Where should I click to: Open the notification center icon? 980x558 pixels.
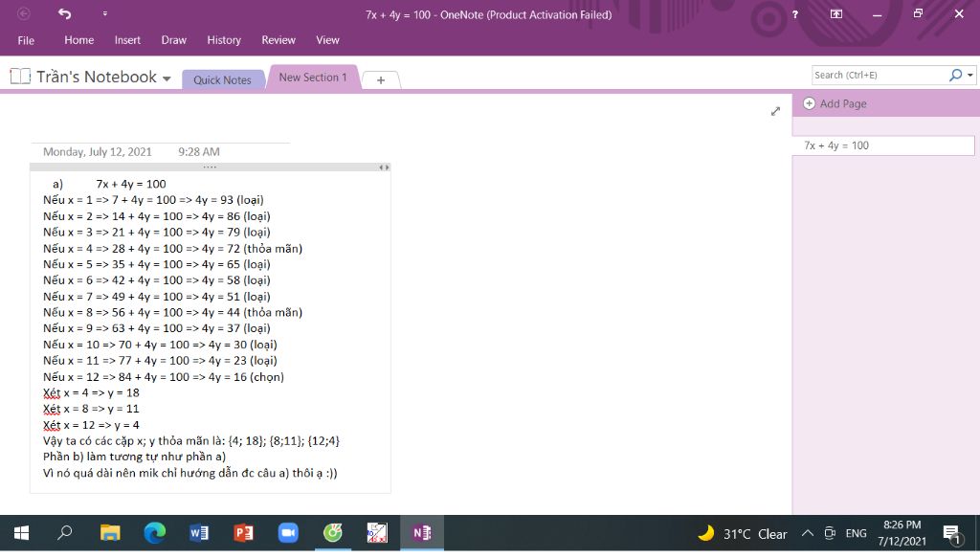coord(952,534)
